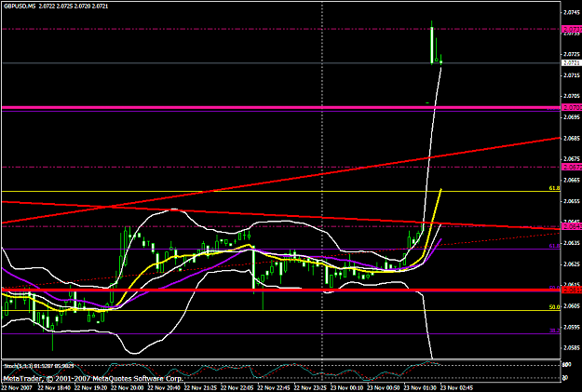The height and width of the screenshot is (392, 582).
Task: Click the 2.0705 price scale label
Action: [x=572, y=96]
